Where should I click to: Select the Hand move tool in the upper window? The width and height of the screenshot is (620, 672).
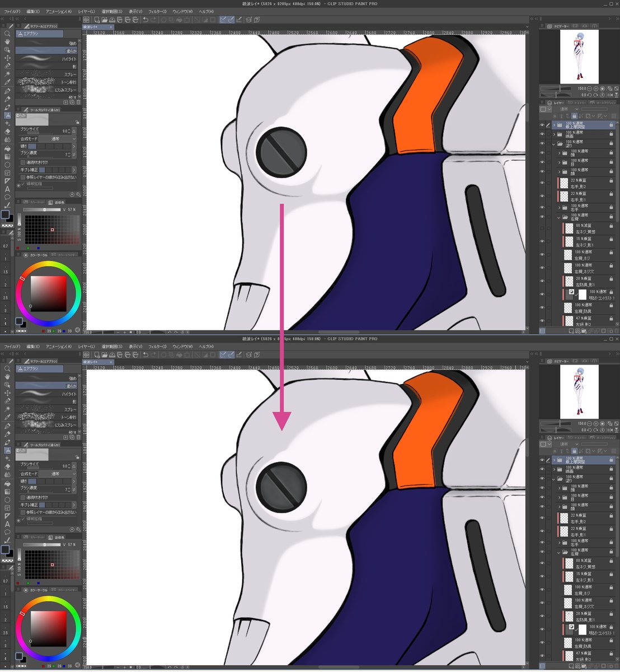7,41
